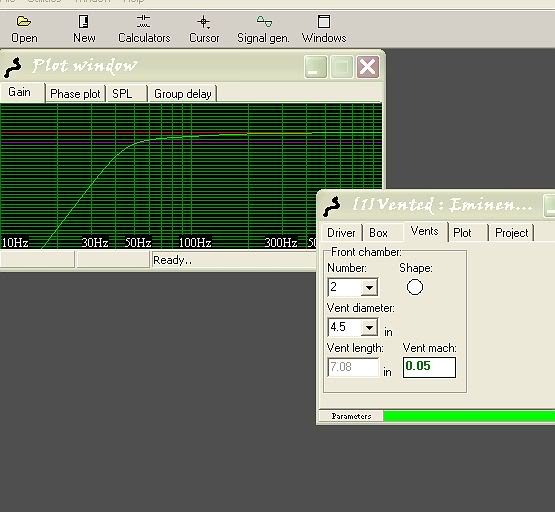The height and width of the screenshot is (512, 555).
Task: Open the Driver tab in Vented window
Action: (341, 233)
